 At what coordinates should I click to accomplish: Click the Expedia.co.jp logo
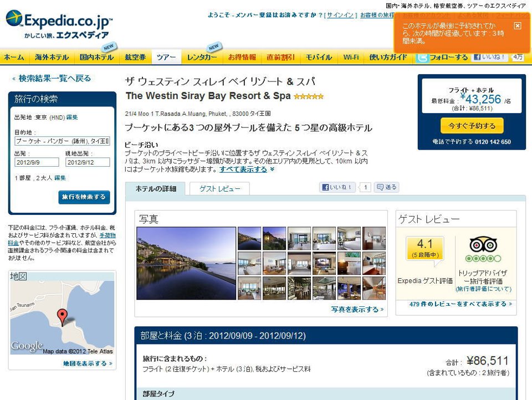[58, 24]
